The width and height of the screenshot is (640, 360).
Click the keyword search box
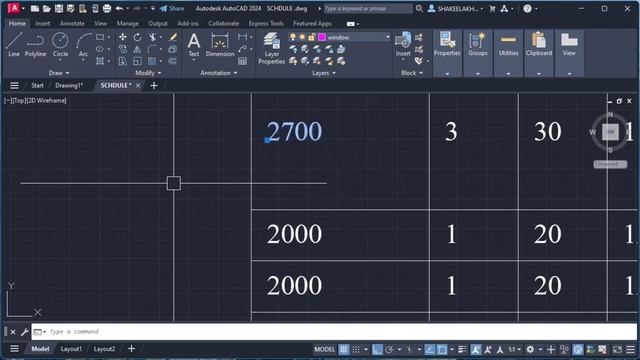tap(368, 9)
